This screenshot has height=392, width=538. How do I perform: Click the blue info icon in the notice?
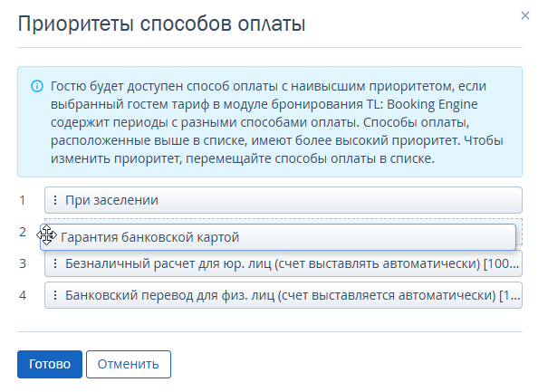(x=37, y=86)
